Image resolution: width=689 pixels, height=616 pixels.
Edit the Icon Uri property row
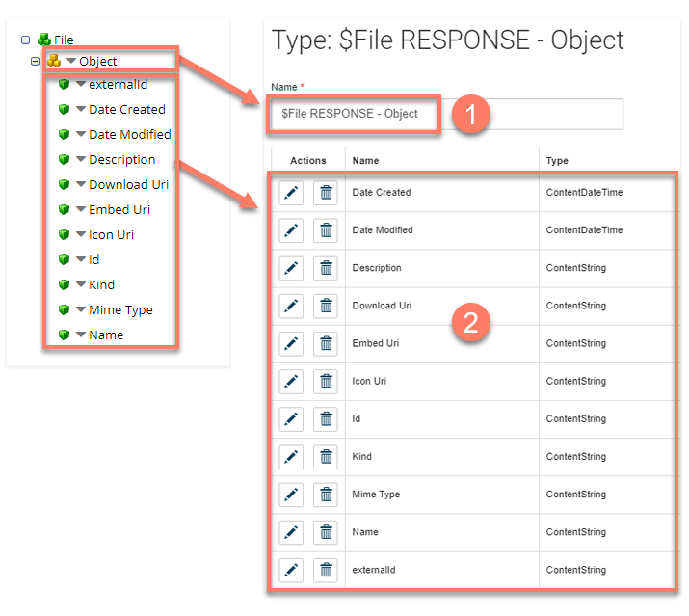point(291,382)
